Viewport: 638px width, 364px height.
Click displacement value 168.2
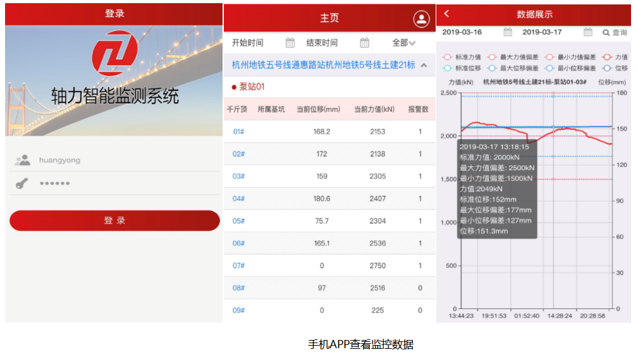(322, 132)
